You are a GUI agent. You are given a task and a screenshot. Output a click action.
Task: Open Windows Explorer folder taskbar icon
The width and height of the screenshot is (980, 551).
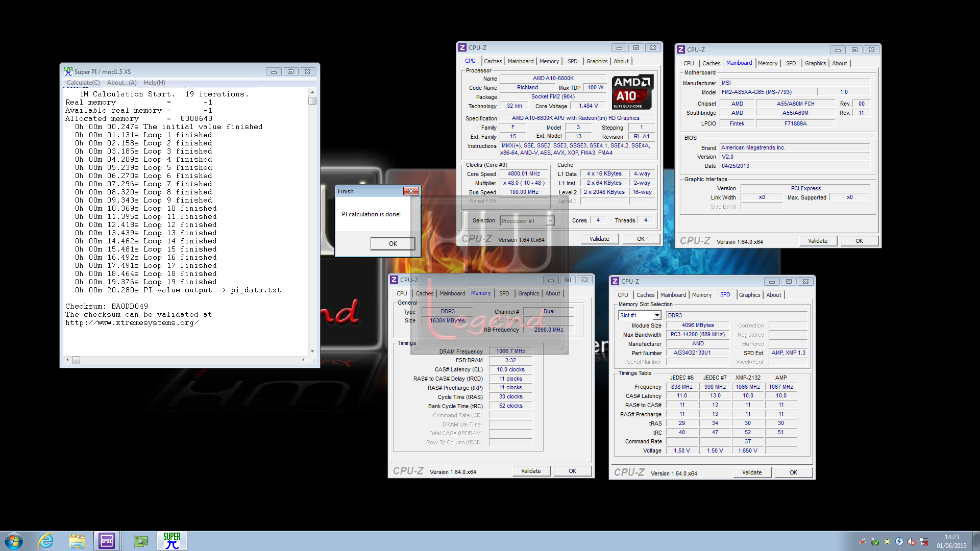click(77, 541)
